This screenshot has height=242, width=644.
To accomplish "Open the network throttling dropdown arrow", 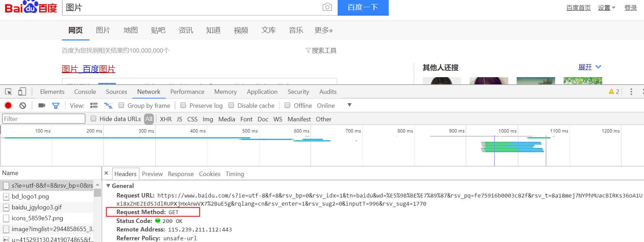I will pyautogui.click(x=349, y=105).
